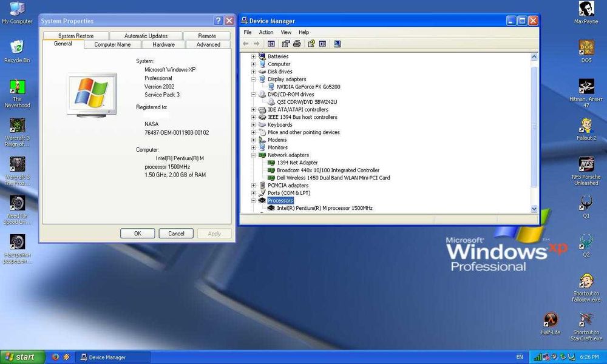The width and height of the screenshot is (607, 364).
Task: Click the EN language indicator in taskbar
Action: [520, 357]
